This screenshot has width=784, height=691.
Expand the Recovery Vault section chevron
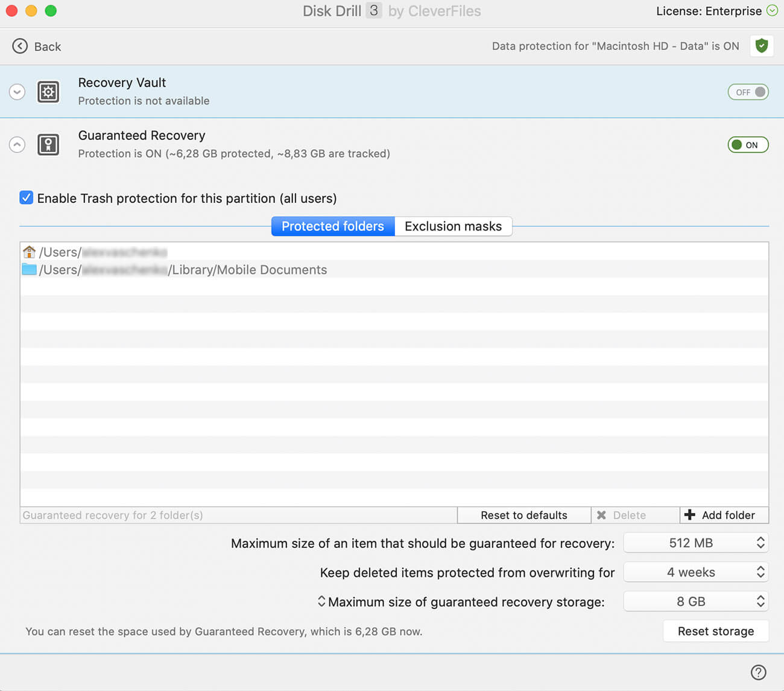click(17, 92)
